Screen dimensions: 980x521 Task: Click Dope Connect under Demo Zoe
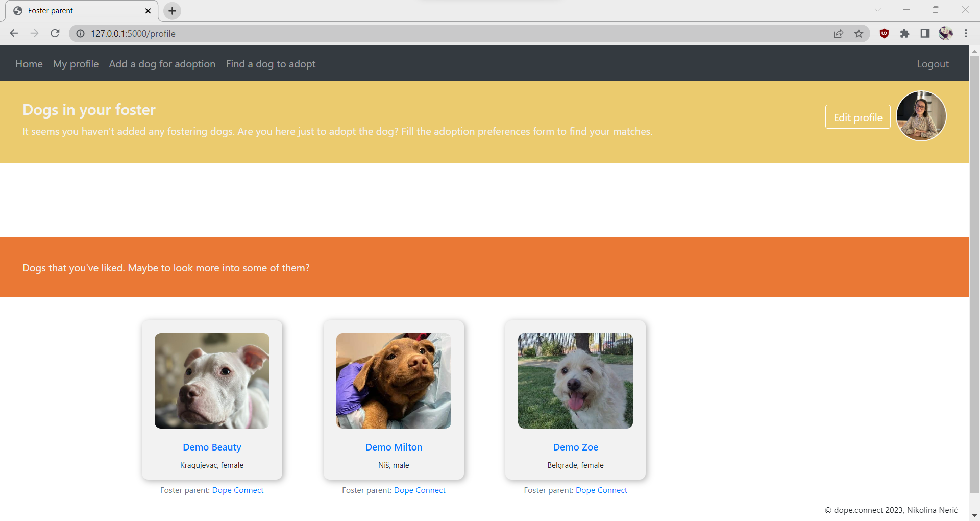coord(601,490)
